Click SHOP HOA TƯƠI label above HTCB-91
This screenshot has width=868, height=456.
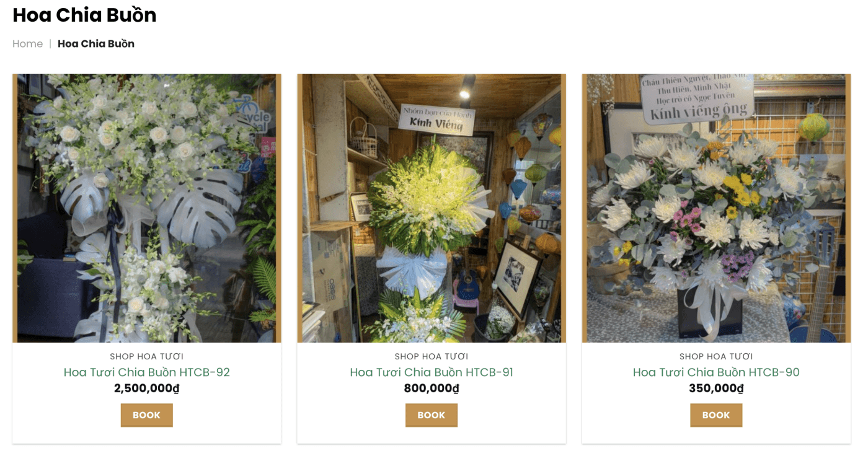[x=432, y=356]
